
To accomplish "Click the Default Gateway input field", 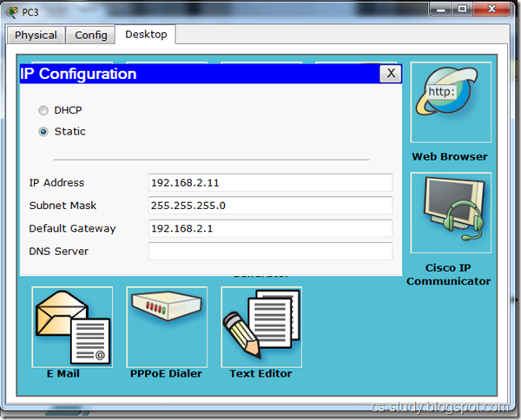I will click(270, 228).
